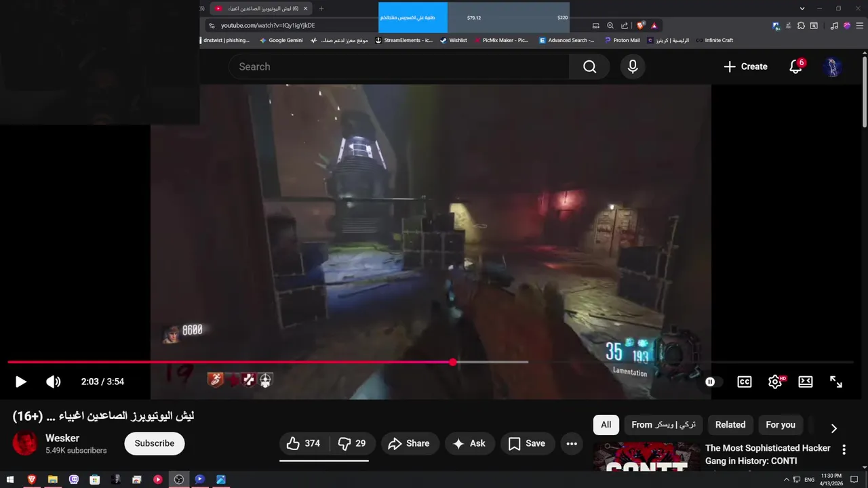
Task: Open the Infinite Craft bookmark
Action: (714, 40)
